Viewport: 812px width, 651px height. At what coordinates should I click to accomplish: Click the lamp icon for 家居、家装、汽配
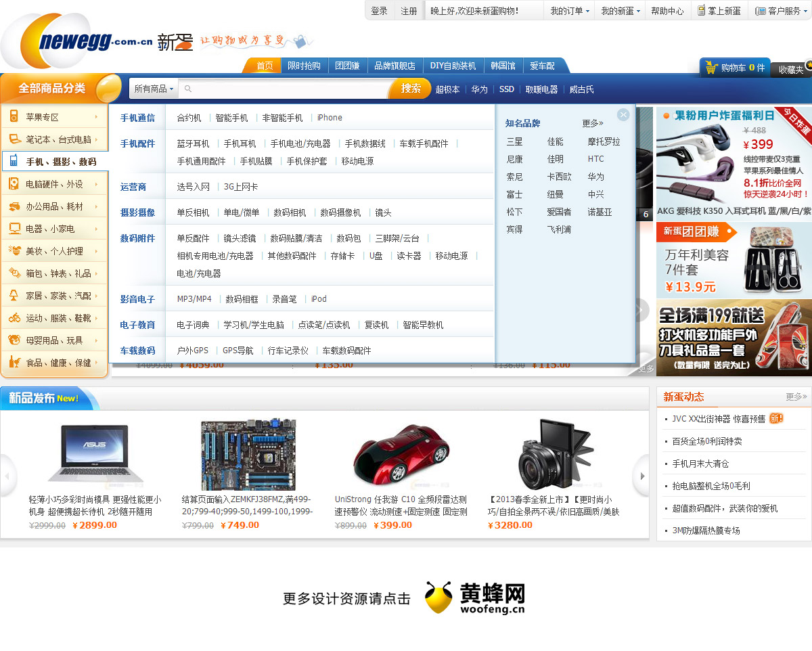point(14,296)
